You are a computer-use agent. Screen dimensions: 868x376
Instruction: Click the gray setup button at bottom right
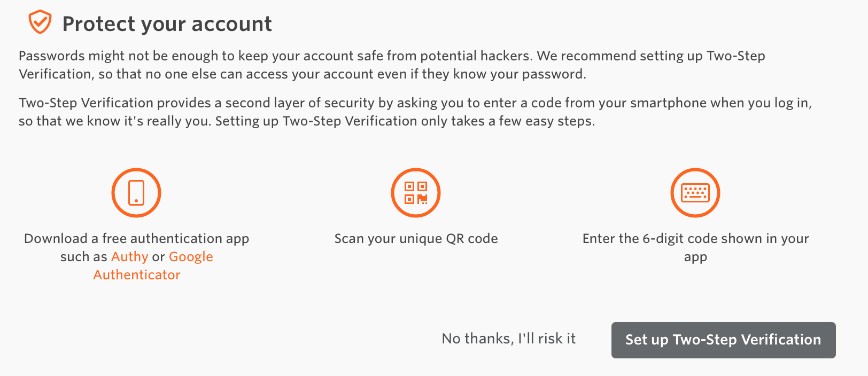pyautogui.click(x=723, y=340)
